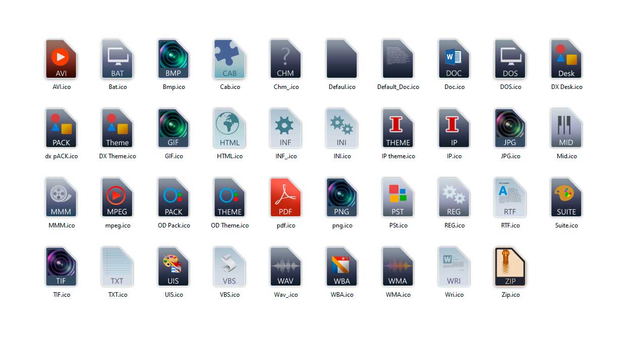The width and height of the screenshot is (622, 364).
Task: Click the 'Mid.ico' file name
Action: tap(566, 156)
